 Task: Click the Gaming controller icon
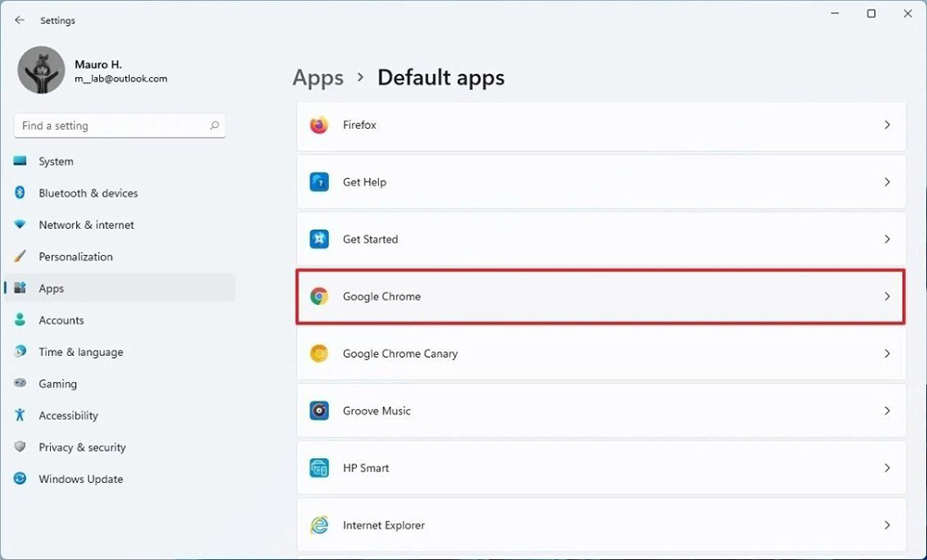tap(20, 383)
